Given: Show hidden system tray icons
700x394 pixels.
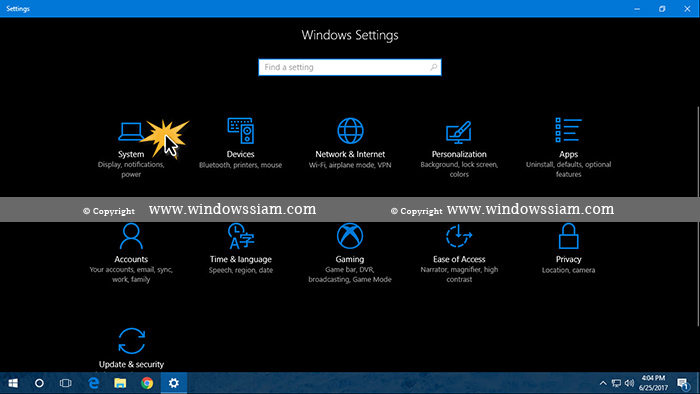Looking at the screenshot, I should click(x=603, y=383).
